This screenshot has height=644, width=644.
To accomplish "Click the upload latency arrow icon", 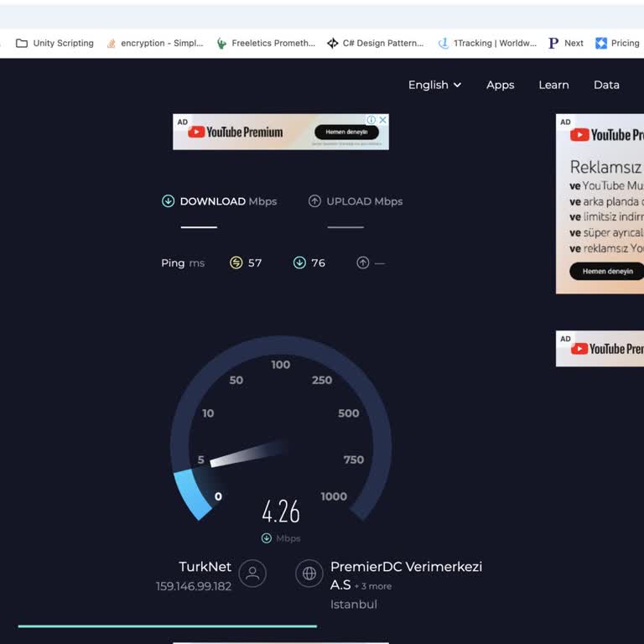I will 362,262.
